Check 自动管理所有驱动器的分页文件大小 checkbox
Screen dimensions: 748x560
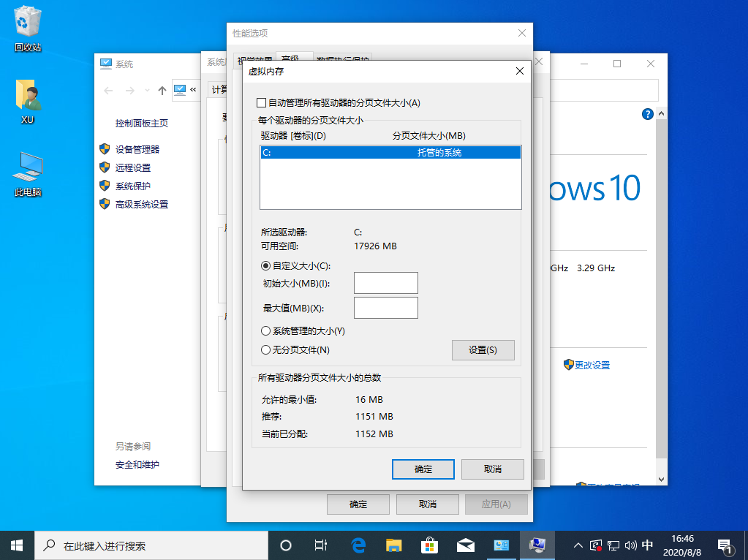260,103
